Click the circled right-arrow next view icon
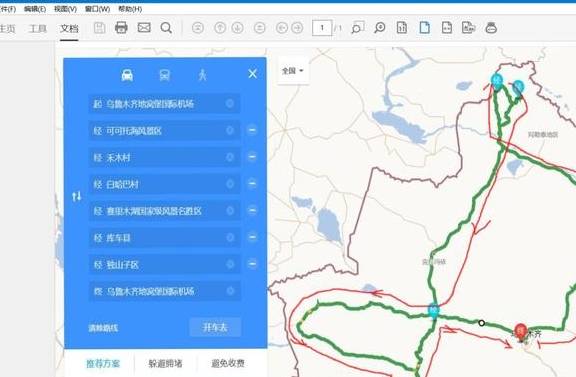The image size is (576, 377). (297, 28)
